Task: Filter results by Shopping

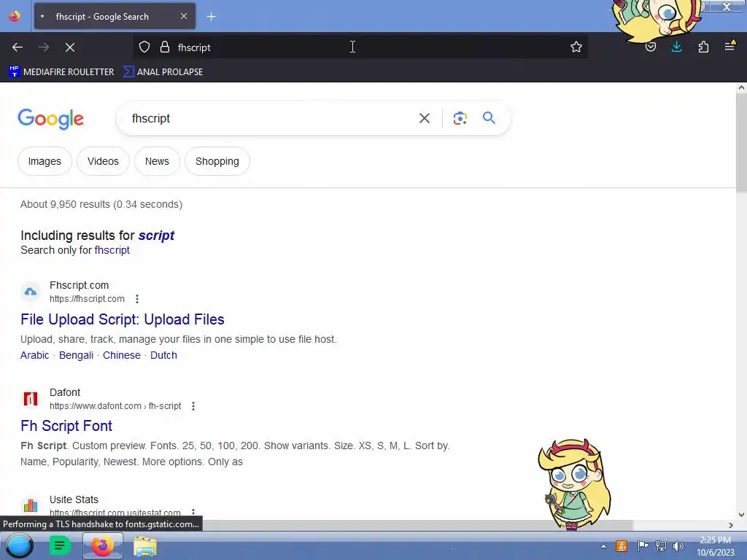Action: pyautogui.click(x=217, y=161)
